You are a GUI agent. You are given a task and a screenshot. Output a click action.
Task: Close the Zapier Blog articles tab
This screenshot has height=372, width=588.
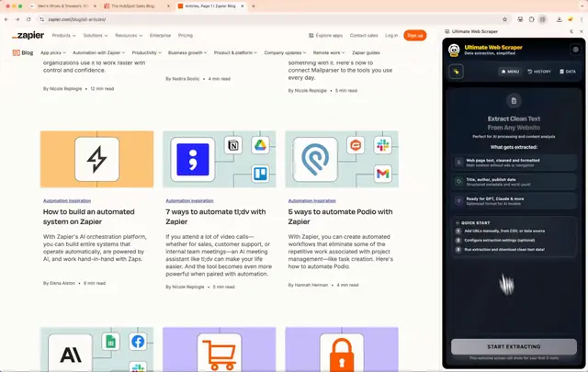[243, 6]
